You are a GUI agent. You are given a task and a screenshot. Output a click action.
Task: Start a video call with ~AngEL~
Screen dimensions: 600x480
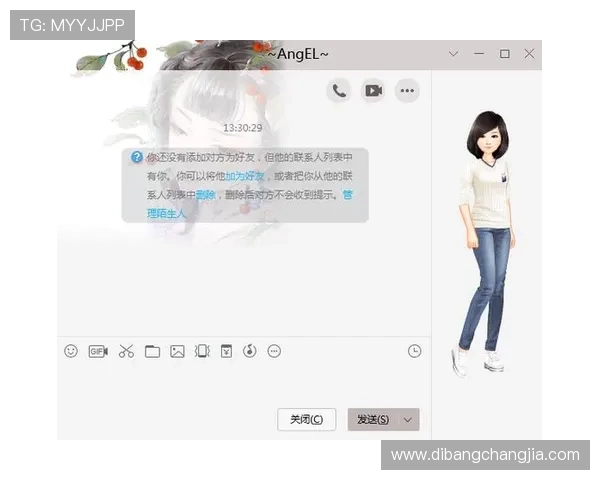373,91
